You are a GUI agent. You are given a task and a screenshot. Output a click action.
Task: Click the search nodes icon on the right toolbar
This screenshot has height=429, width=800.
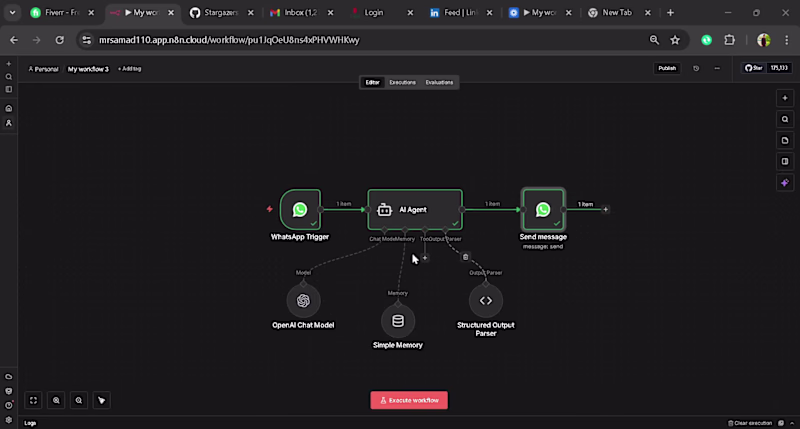tap(785, 119)
